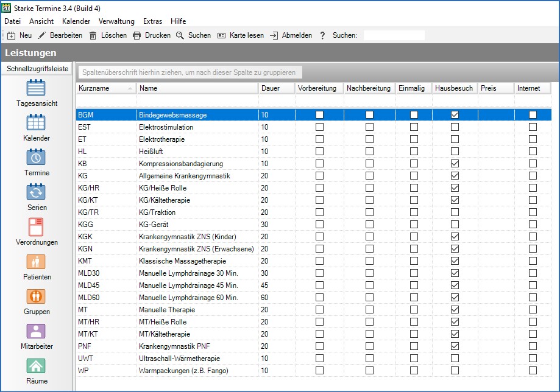The width and height of the screenshot is (560, 392).
Task: Click the Neu toolbar button
Action: tap(19, 35)
